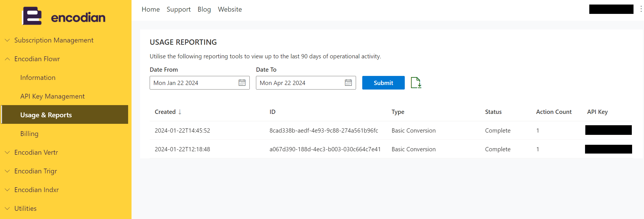Toggle sort arrow on Created column
644x219 pixels.
tap(180, 112)
